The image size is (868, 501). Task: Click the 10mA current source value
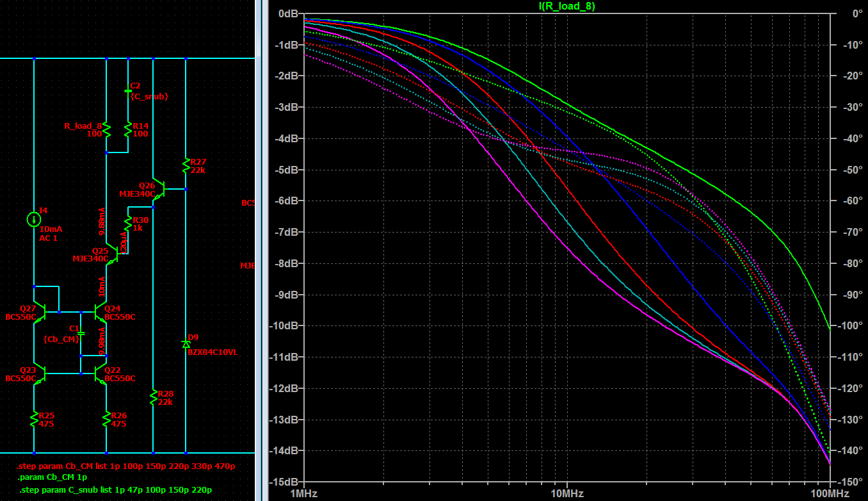[51, 229]
